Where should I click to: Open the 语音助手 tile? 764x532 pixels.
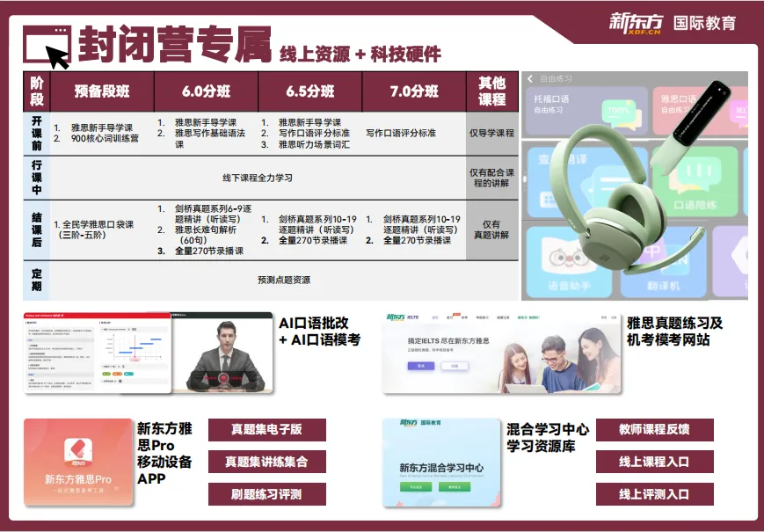569,262
